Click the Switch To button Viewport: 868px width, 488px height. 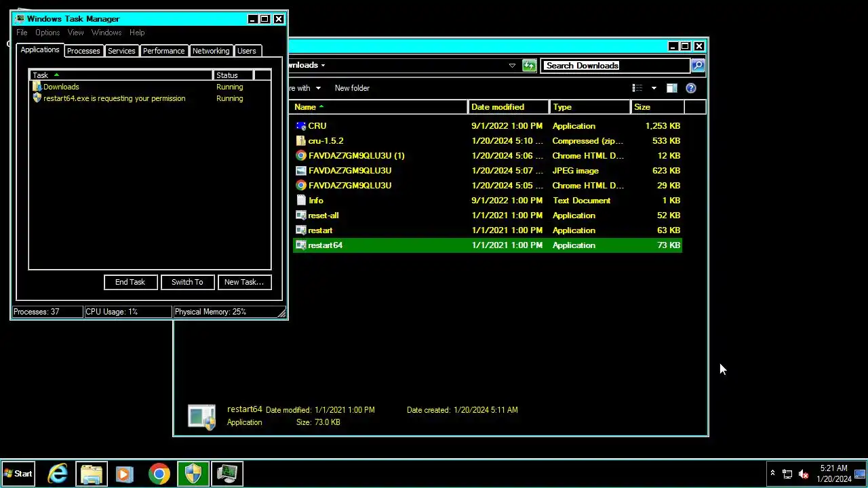pos(187,282)
